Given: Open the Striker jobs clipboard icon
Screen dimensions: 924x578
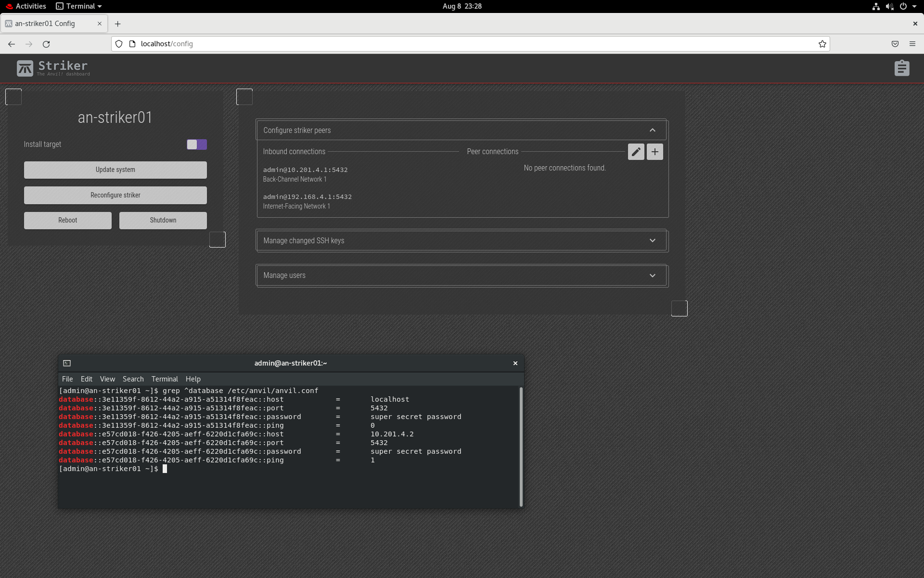Looking at the screenshot, I should tap(902, 68).
